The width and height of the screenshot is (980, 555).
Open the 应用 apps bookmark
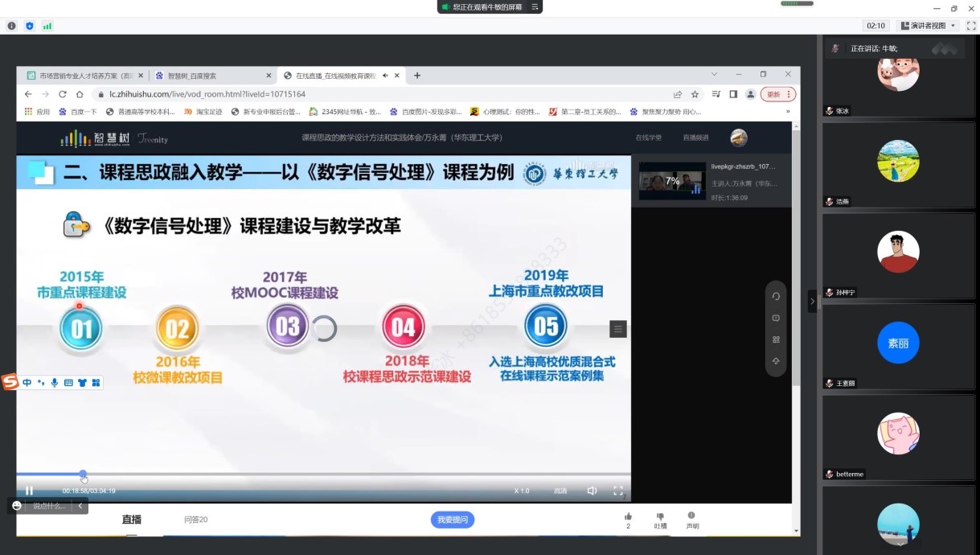[x=37, y=112]
